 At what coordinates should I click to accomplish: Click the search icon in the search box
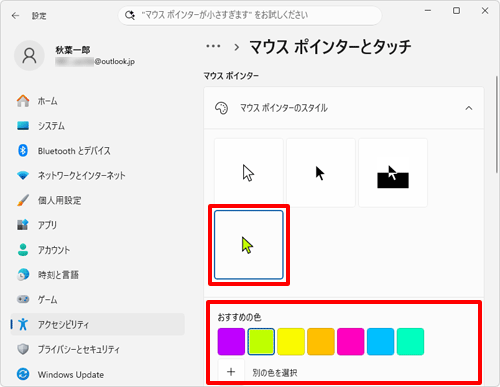[x=130, y=15]
